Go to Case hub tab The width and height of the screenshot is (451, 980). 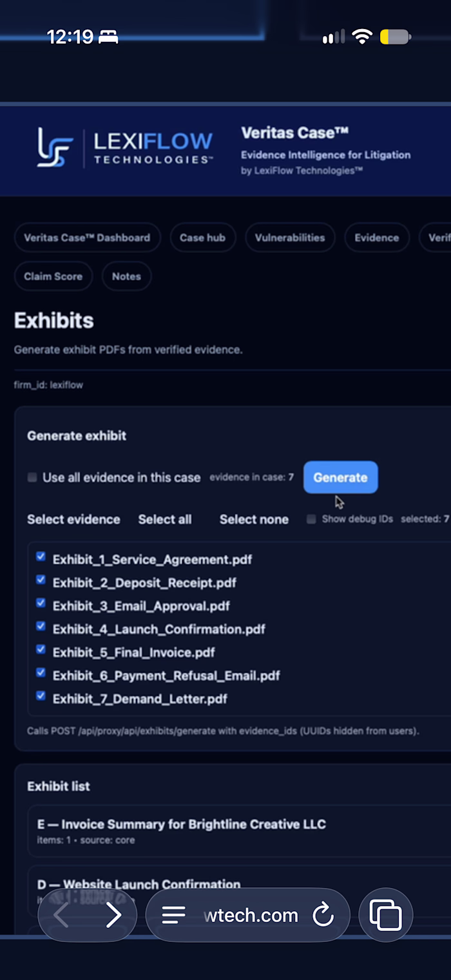click(202, 238)
